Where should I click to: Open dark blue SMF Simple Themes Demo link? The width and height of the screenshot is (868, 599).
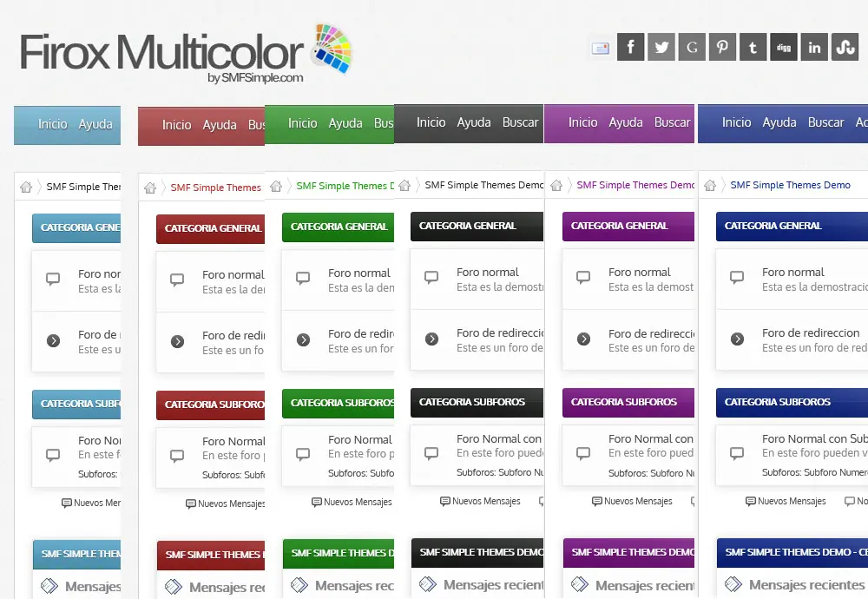790,186
